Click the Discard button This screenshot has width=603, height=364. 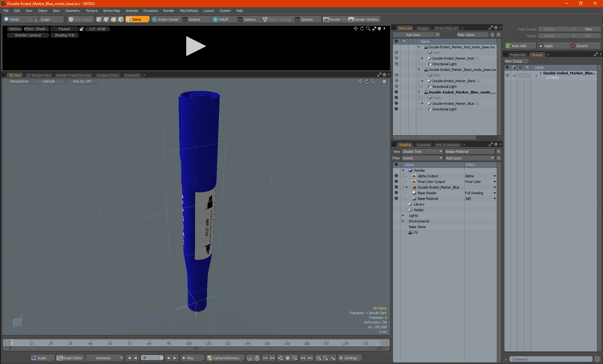click(x=585, y=46)
